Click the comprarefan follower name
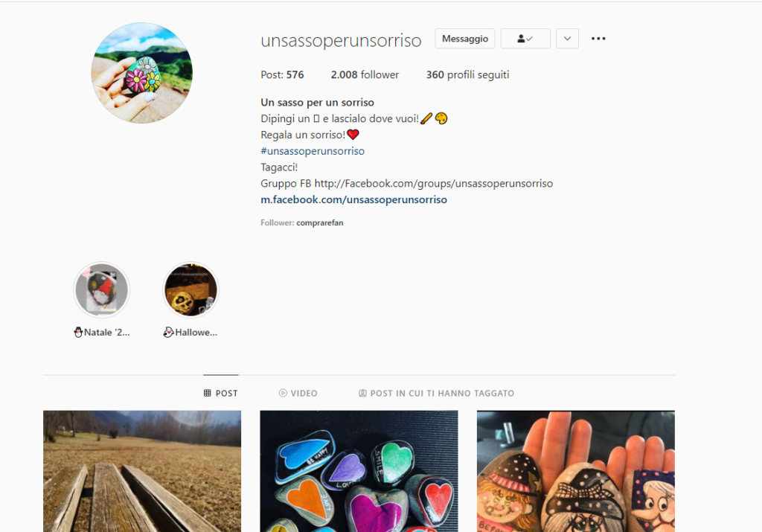762x532 pixels. click(x=320, y=223)
